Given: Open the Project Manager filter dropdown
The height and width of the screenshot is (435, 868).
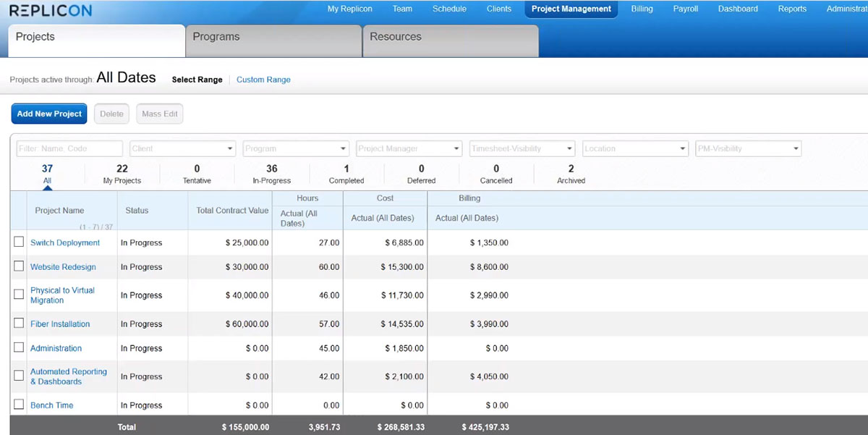Looking at the screenshot, I should (409, 148).
